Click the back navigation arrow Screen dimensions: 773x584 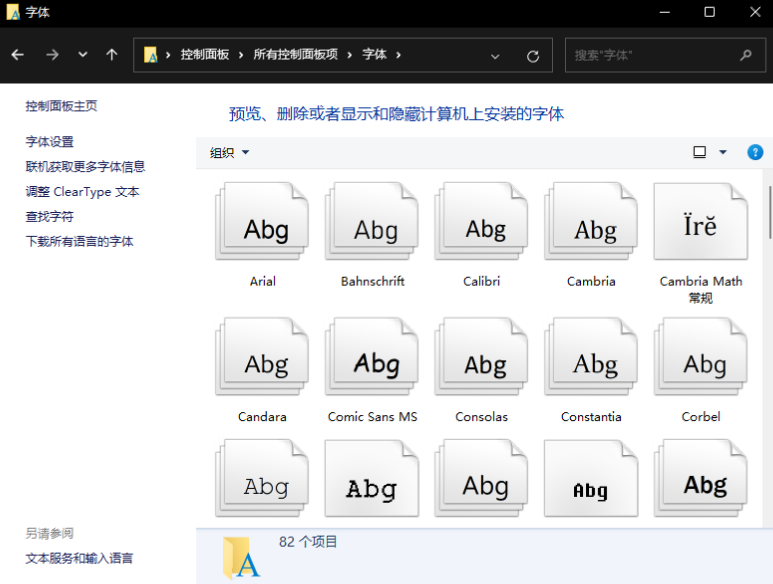click(x=18, y=55)
